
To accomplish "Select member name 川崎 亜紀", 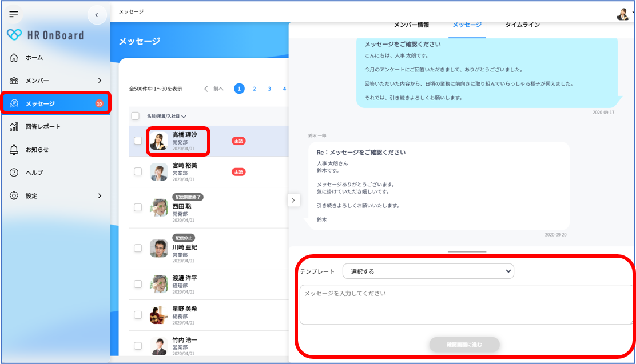I will tap(185, 247).
